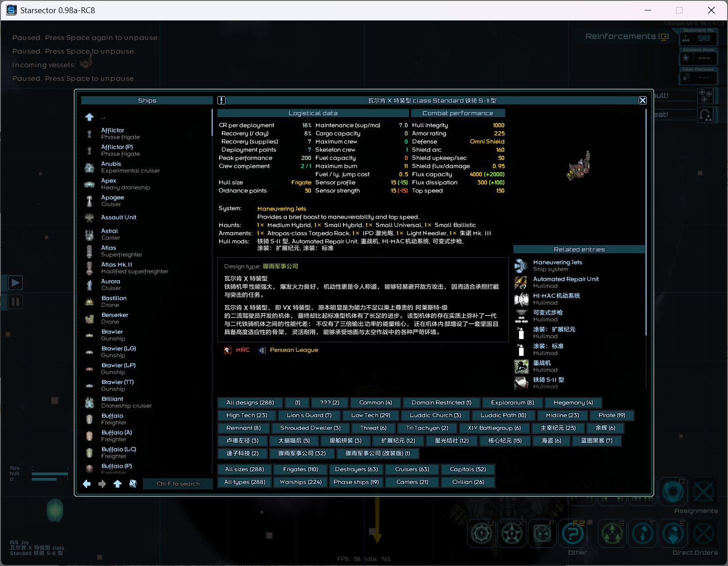
Task: Click the play speed button on left edge
Action: (x=15, y=283)
